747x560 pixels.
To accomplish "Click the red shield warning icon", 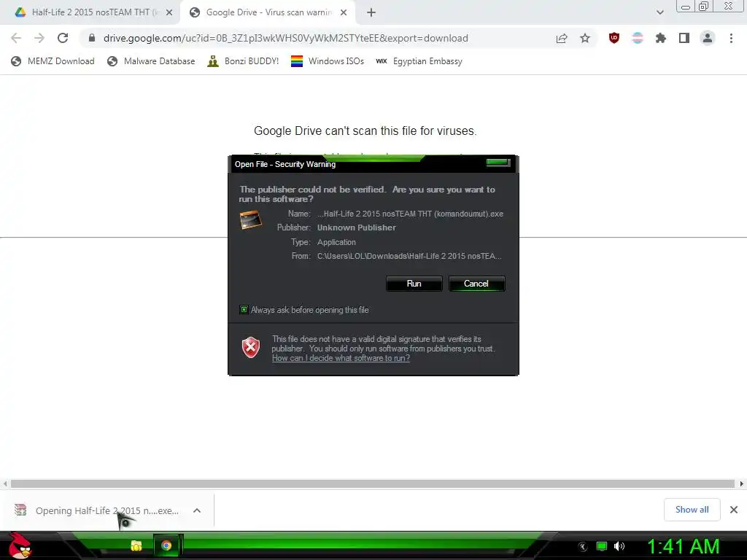I will 251,348.
